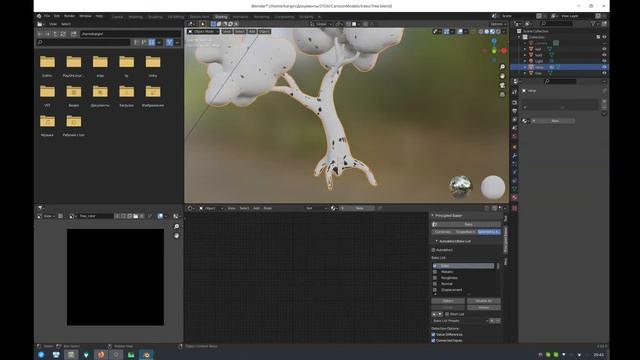Check Displacement in the Bake List
The image size is (640, 360).
click(435, 290)
